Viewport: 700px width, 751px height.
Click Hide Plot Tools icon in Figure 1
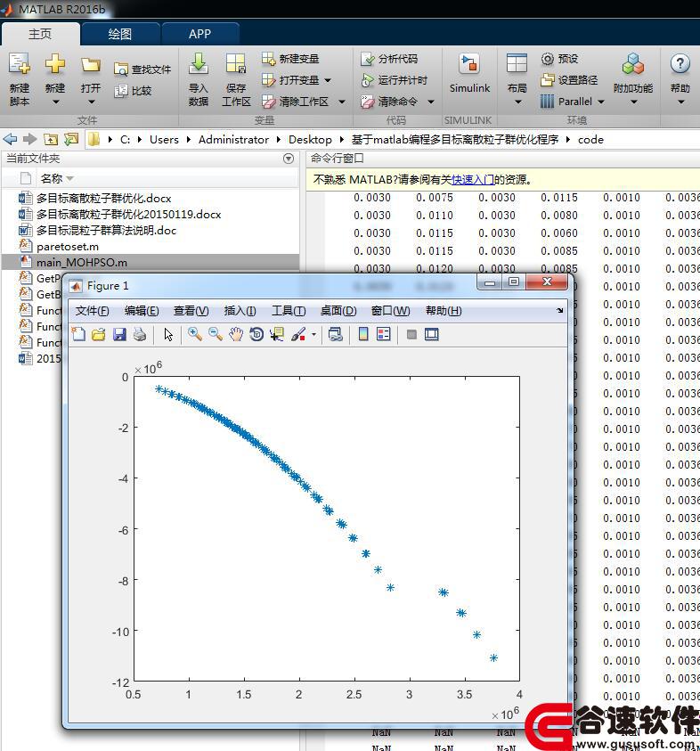pyautogui.click(x=411, y=334)
